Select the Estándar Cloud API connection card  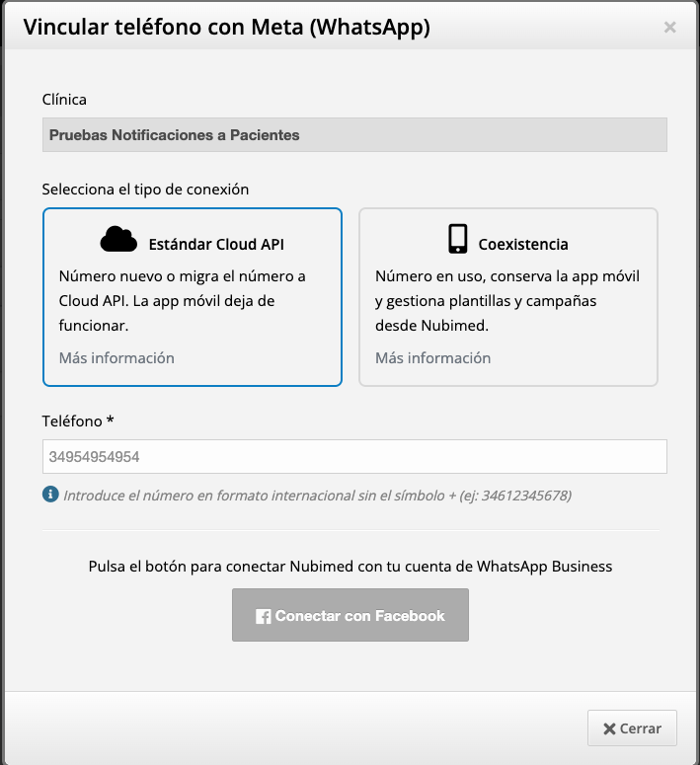point(193,297)
